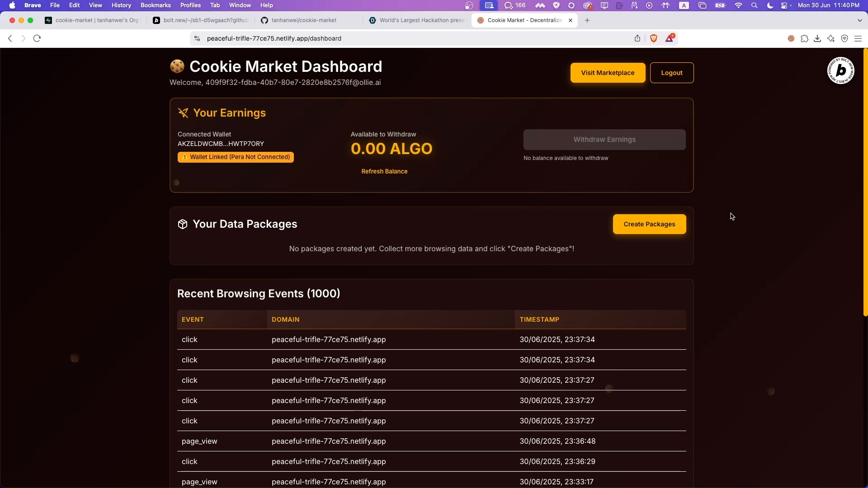
Task: Open the Extensions puzzle icon
Action: point(804,39)
